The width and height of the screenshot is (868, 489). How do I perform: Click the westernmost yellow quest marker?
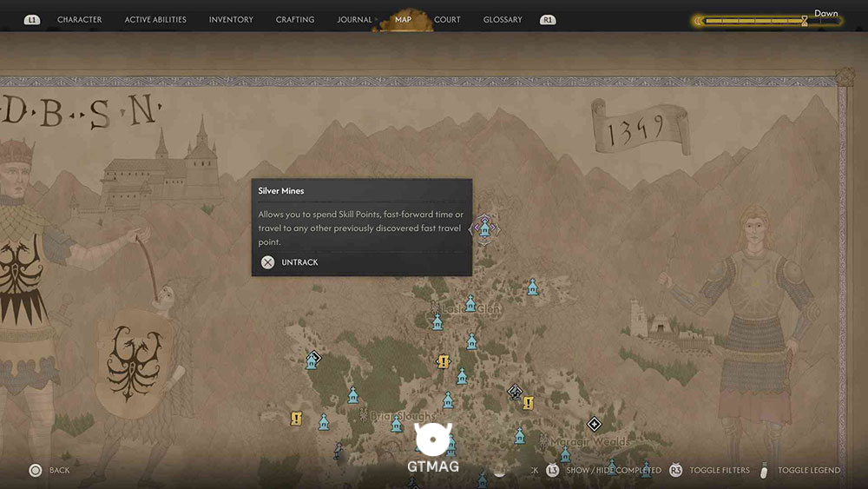click(297, 418)
